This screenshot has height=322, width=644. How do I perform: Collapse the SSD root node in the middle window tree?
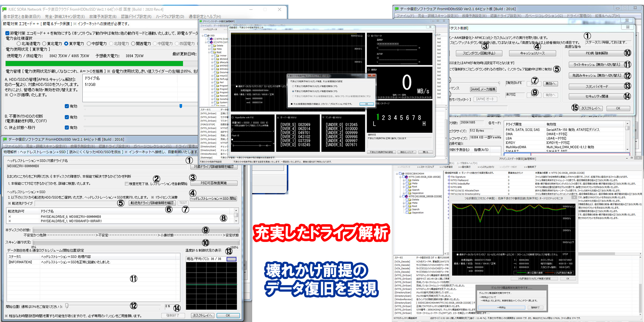[203, 36]
